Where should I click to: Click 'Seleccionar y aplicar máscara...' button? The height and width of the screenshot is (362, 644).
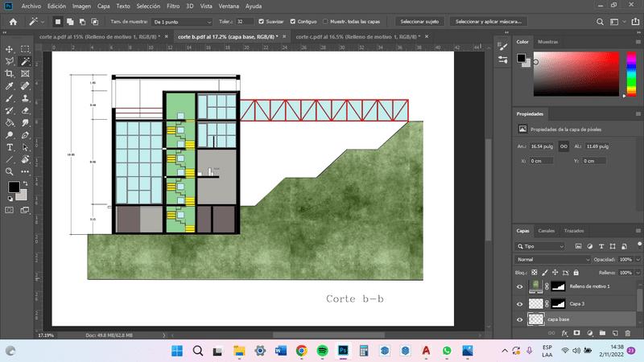click(x=485, y=22)
